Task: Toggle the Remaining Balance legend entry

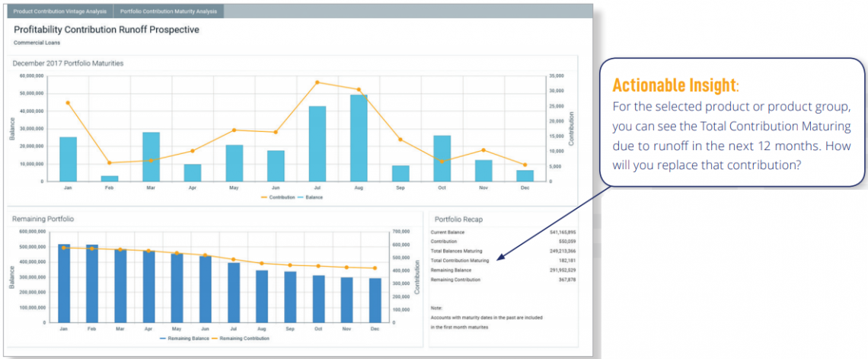Action: pos(184,338)
